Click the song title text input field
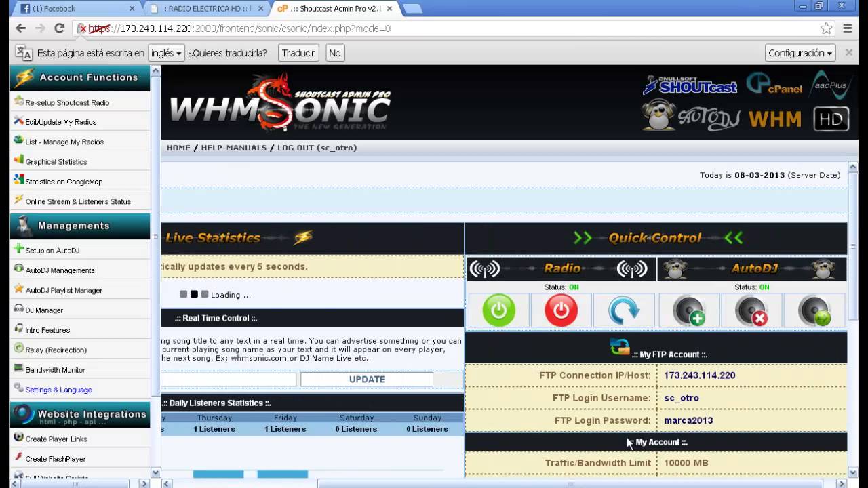 229,380
